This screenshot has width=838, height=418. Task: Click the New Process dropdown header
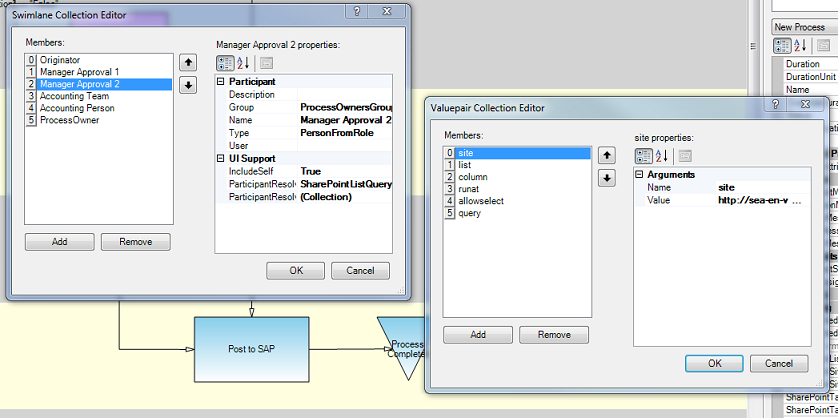click(804, 27)
